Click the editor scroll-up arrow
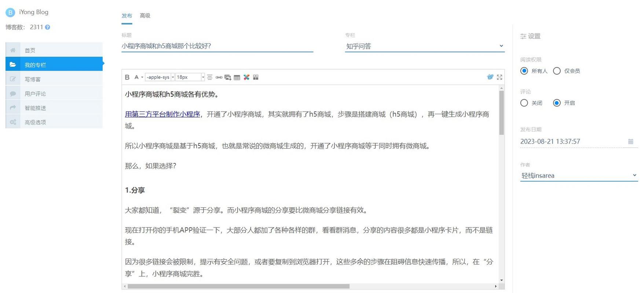 501,88
